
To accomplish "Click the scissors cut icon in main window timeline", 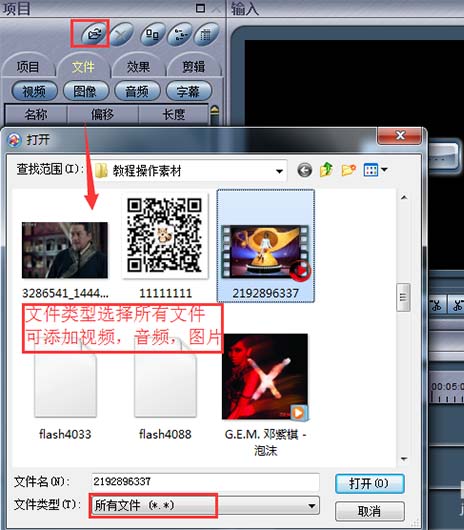I will 436,305.
